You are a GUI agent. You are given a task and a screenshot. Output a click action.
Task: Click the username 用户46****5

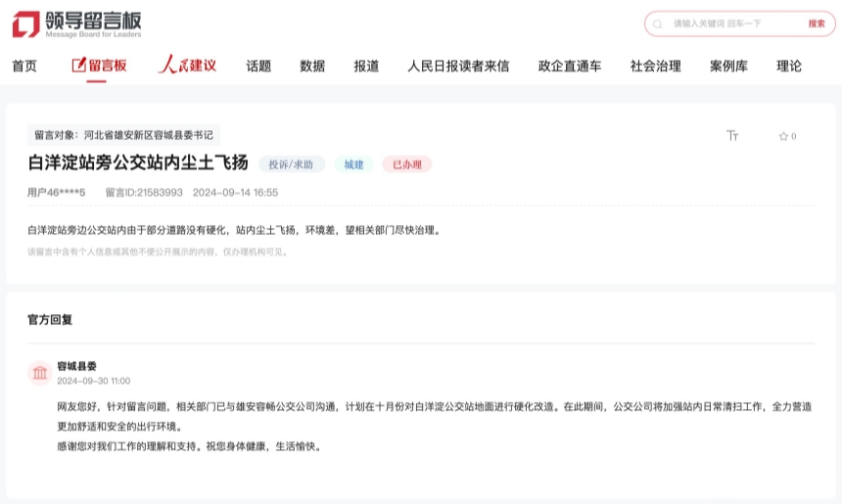(57, 192)
